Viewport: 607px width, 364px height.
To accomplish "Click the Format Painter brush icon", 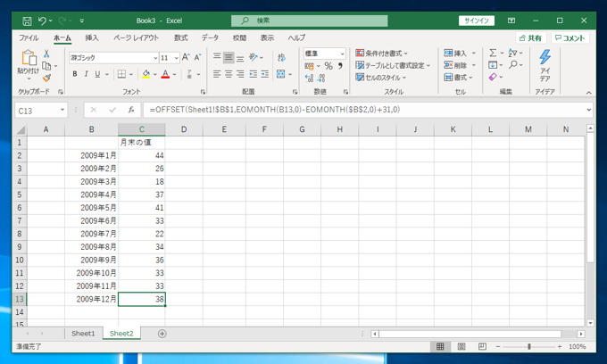I will (x=46, y=79).
